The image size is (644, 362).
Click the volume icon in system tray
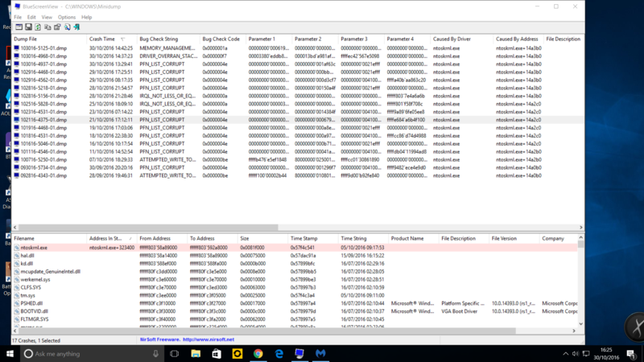click(576, 354)
